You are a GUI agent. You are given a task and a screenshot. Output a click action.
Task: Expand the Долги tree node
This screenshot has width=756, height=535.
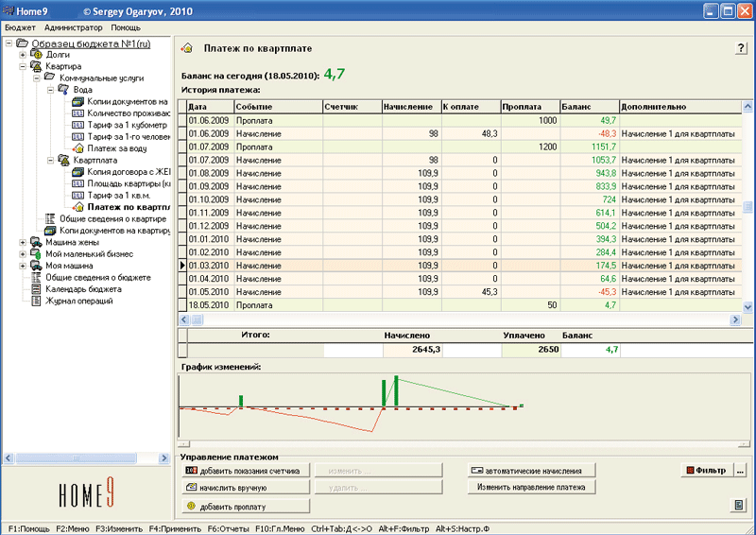pyautogui.click(x=22, y=55)
